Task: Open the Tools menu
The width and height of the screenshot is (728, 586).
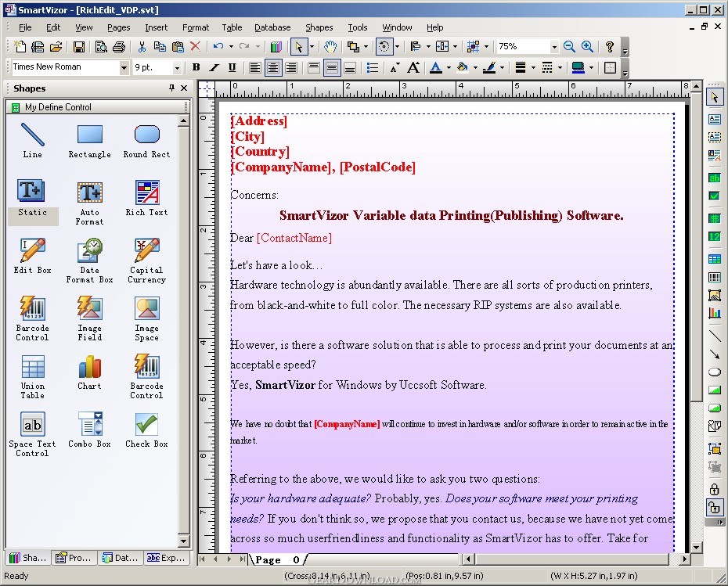Action: pos(358,27)
